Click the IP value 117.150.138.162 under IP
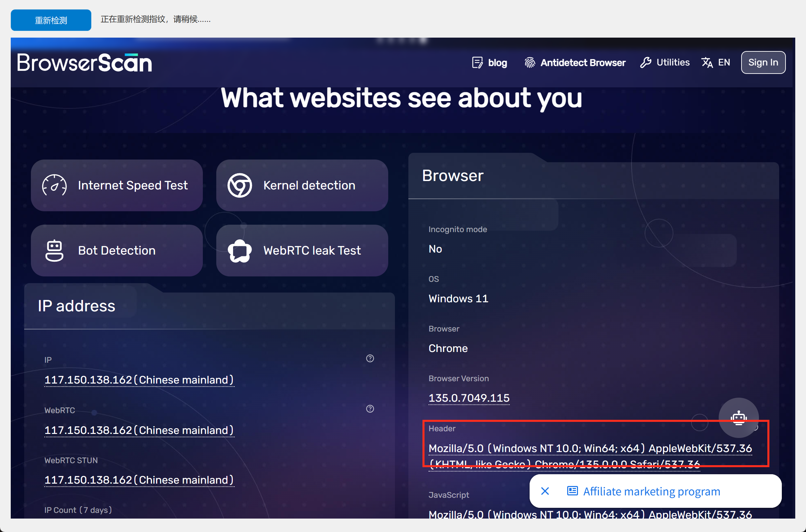The width and height of the screenshot is (806, 532). pos(139,380)
